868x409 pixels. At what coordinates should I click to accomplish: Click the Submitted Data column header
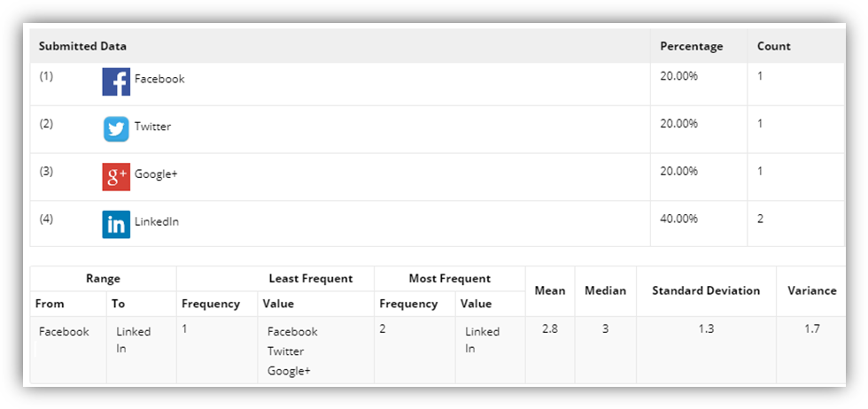(x=82, y=46)
